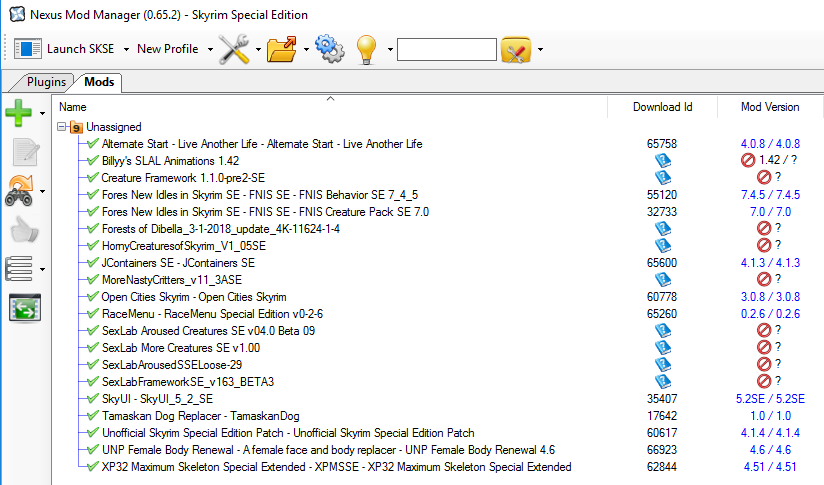Open settings with the gears icon

click(330, 49)
